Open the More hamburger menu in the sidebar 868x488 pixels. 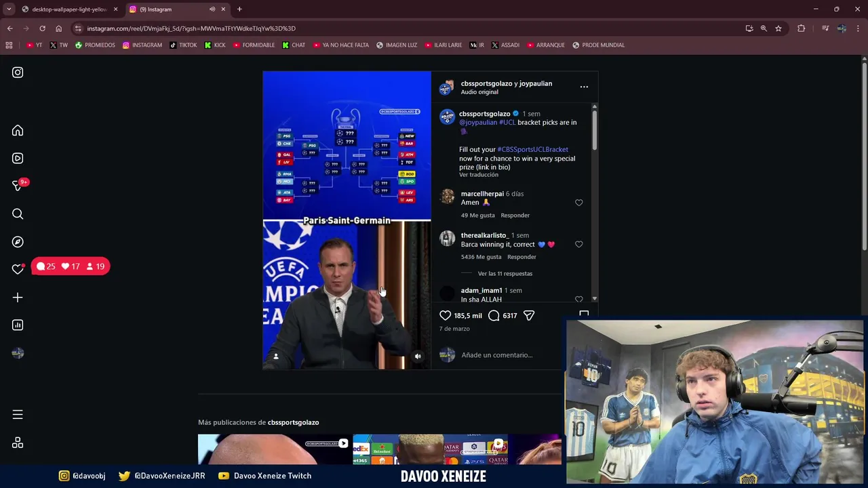pos(18,414)
